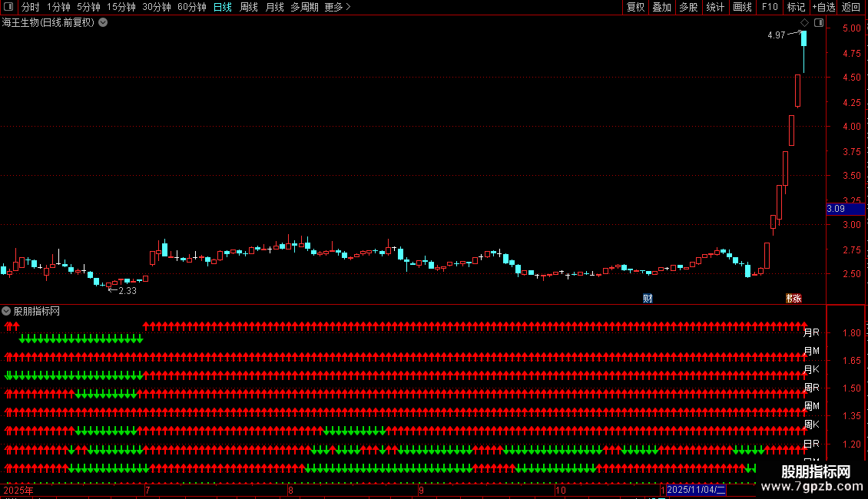Click the 标记 mark button
The height and width of the screenshot is (499, 868).
[796, 7]
